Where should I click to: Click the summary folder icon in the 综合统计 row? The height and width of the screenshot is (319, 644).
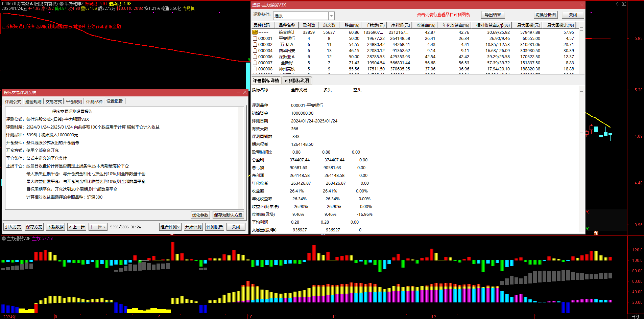pyautogui.click(x=255, y=32)
